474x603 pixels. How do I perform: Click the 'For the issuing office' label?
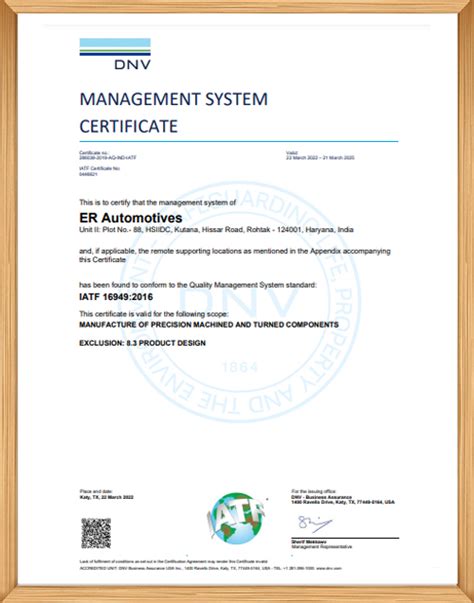313,491
